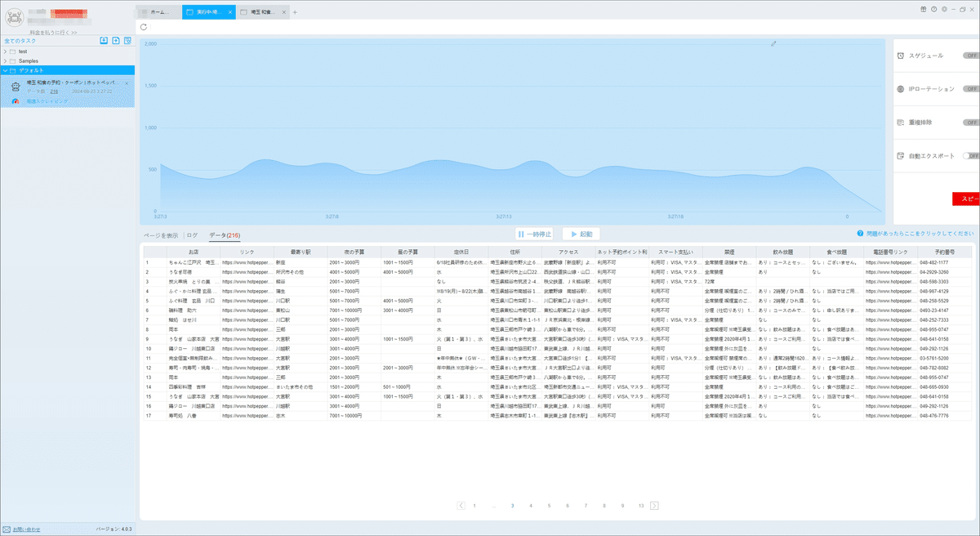Screen dimensions: 980x536
Task: Toggle the スケジュール switch
Action: pos(971,56)
